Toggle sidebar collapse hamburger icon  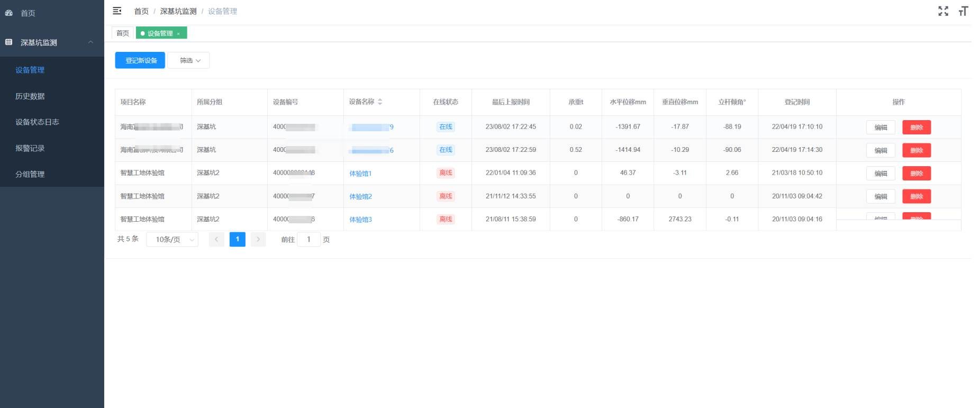pos(117,11)
